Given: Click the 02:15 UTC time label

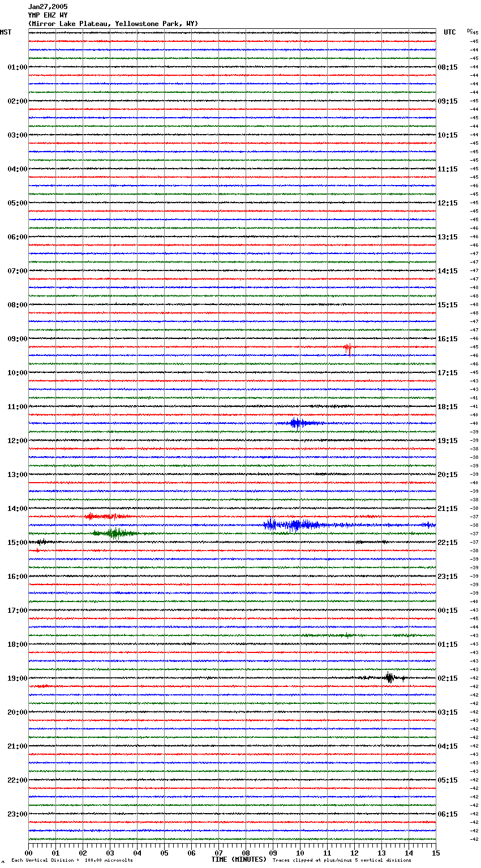Looking at the screenshot, I should point(448,678).
